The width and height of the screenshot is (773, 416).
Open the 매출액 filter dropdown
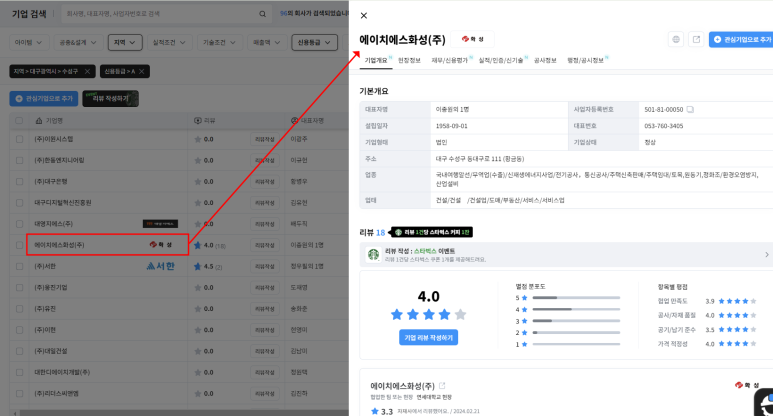[267, 42]
